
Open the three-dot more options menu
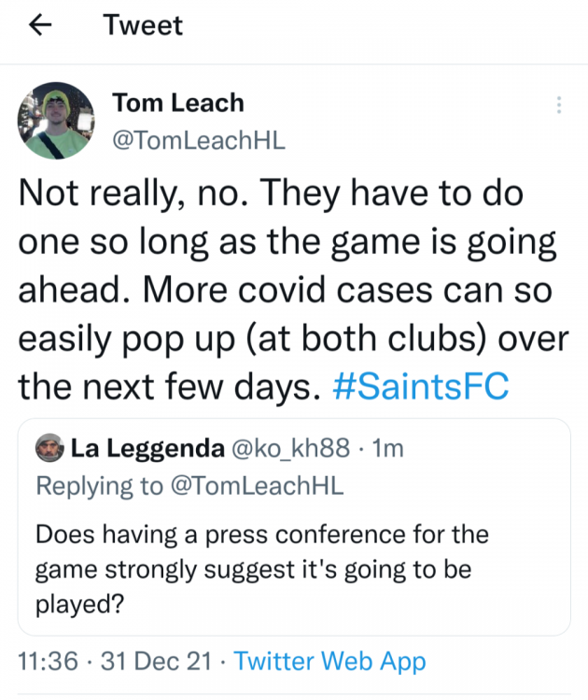559,105
